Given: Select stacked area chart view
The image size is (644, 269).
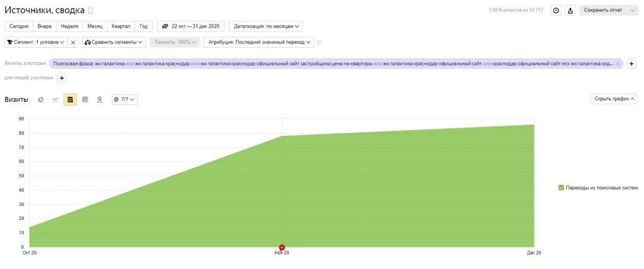Looking at the screenshot, I should (x=70, y=99).
